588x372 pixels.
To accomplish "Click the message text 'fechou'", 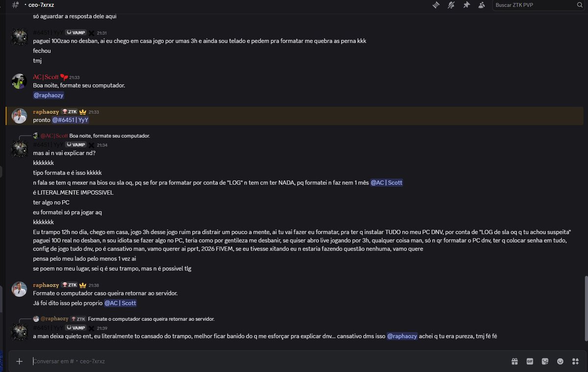I will [42, 51].
